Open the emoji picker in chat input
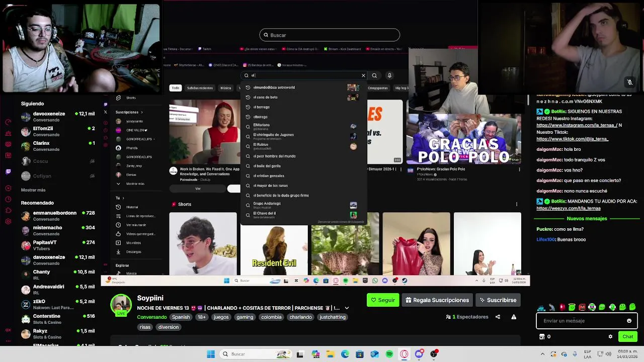 tap(629, 321)
